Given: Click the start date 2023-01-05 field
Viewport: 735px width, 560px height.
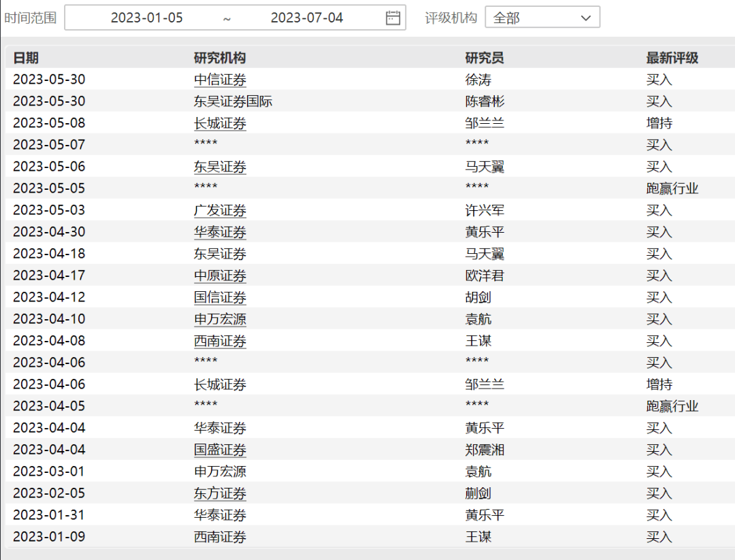Looking at the screenshot, I should [147, 18].
